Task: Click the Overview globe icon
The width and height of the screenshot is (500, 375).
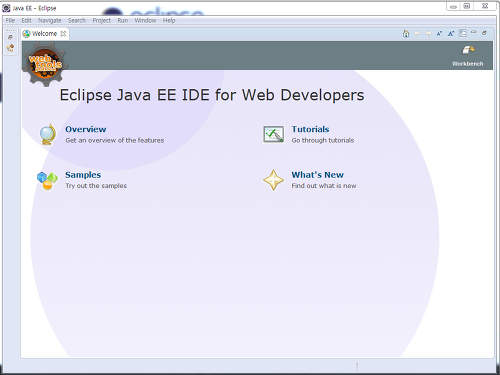Action: [48, 134]
